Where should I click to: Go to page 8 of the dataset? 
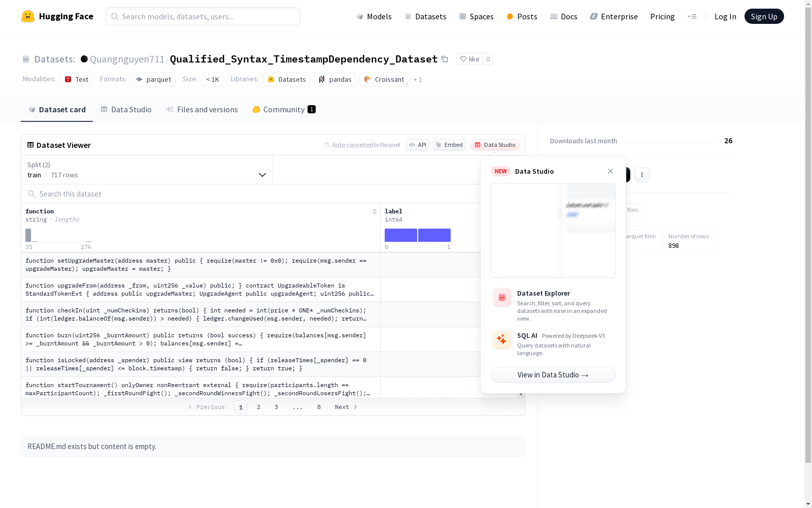(x=319, y=407)
